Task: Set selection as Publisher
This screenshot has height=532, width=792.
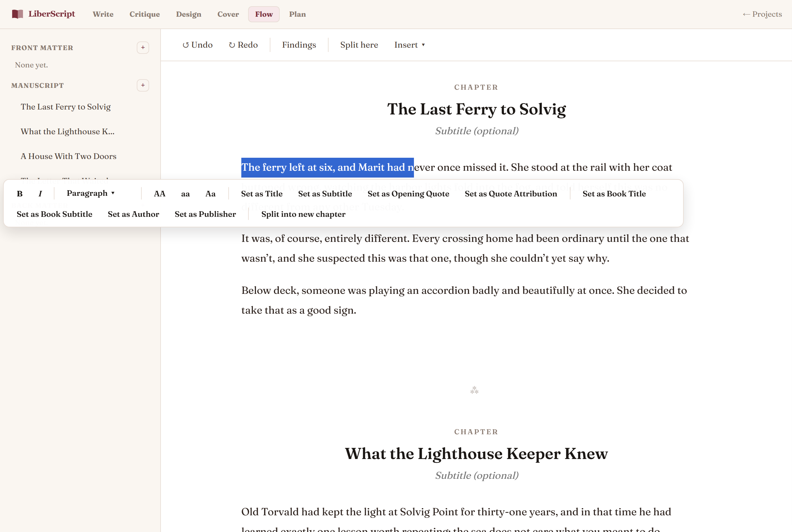Action: pos(205,214)
